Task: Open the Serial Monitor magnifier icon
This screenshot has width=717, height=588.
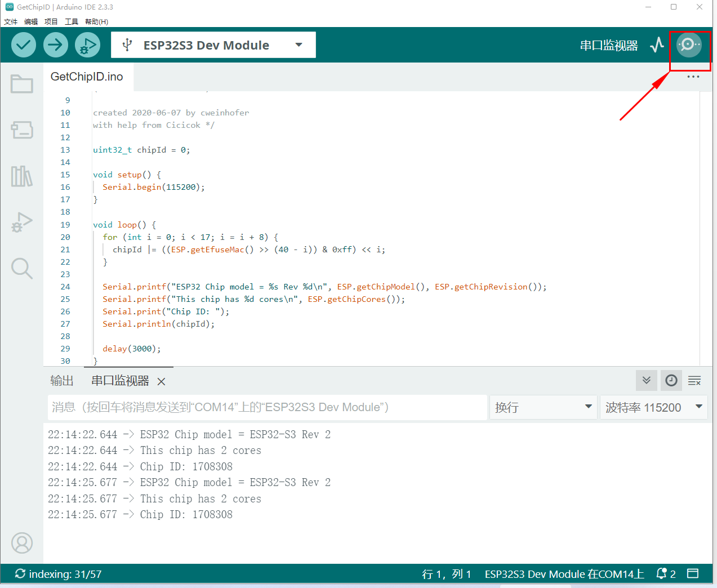Action: [x=689, y=45]
